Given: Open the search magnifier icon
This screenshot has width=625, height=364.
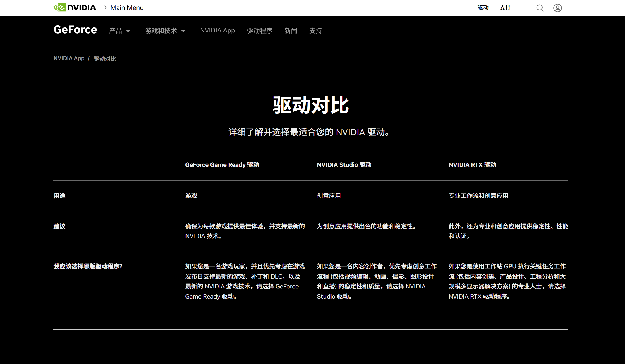Looking at the screenshot, I should coord(540,8).
